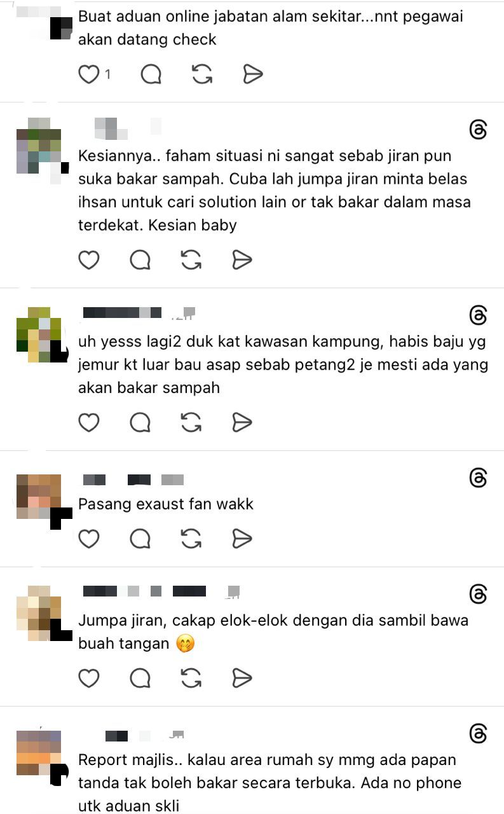
Task: Open Threads icon beside 'Pasang exaust fan'
Action: point(478,478)
